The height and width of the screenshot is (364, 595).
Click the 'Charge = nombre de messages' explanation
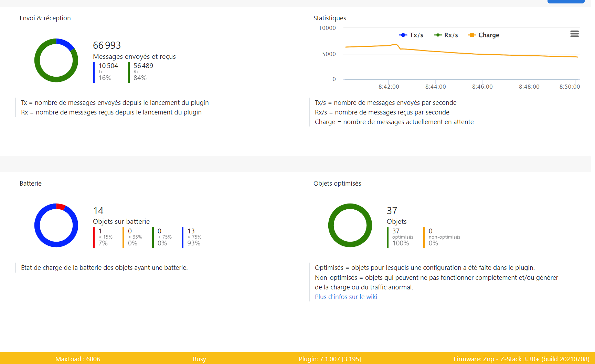(394, 122)
